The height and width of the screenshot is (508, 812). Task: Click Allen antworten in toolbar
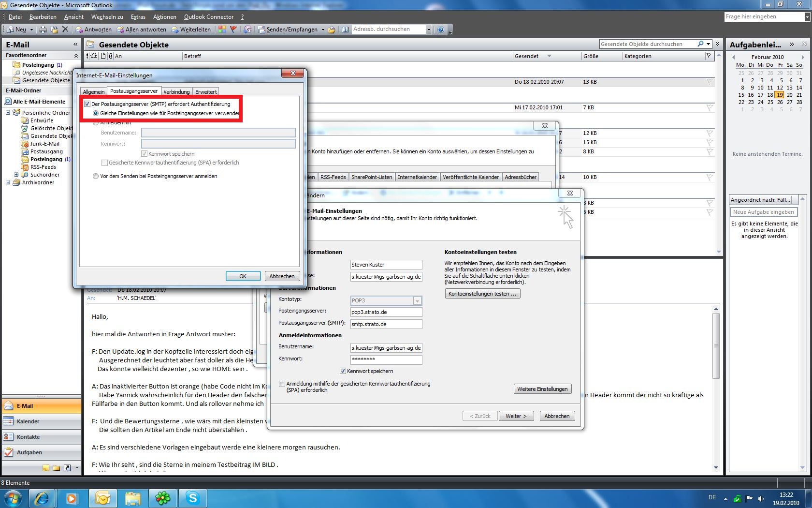[141, 30]
